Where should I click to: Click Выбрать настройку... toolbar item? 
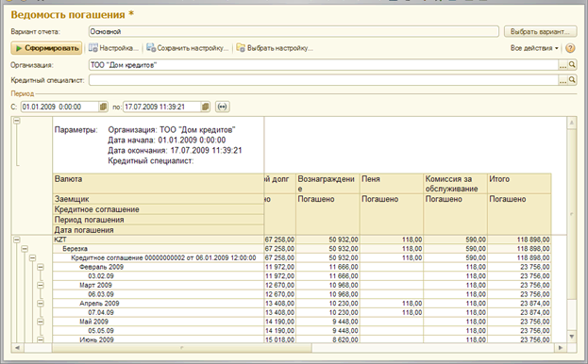coord(275,48)
